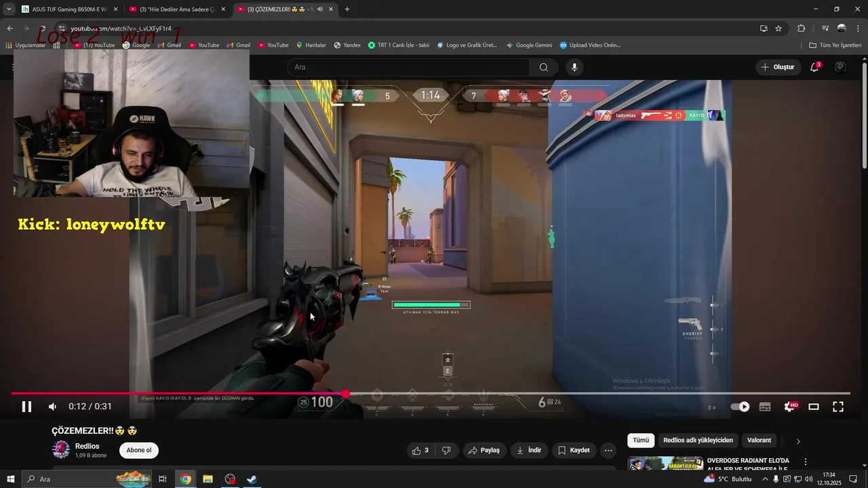Screen dimensions: 868x488
Task: Select the Tümü filter chip
Action: pos(641,441)
